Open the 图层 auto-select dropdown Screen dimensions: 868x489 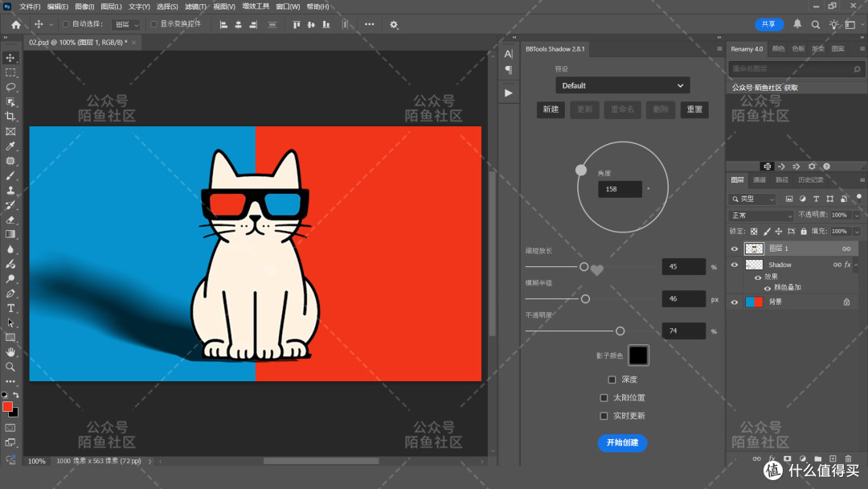click(125, 24)
